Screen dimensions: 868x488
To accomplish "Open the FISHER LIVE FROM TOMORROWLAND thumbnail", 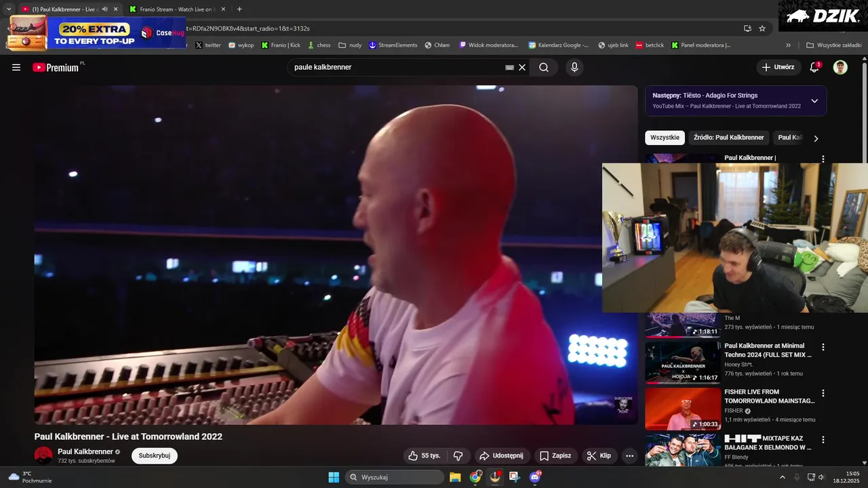I will (x=683, y=409).
